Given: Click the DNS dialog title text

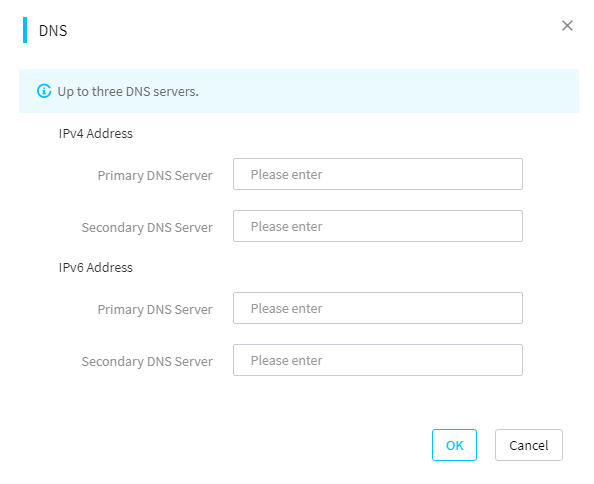Looking at the screenshot, I should (53, 31).
